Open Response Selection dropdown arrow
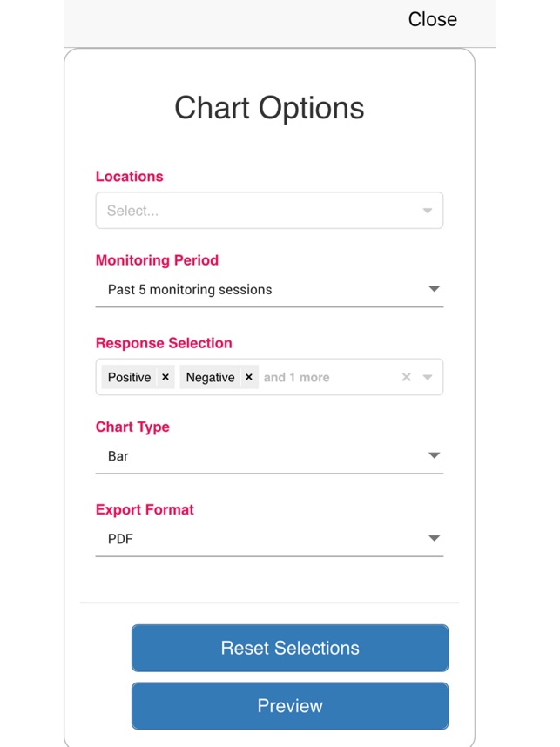 (x=428, y=378)
